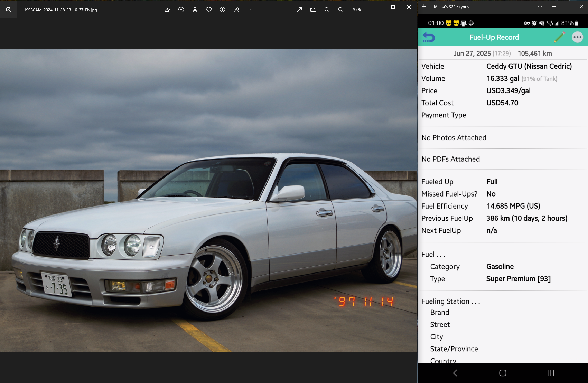
Task: Tap the fuel efficiency 14.685 MPG (US)
Action: tap(513, 206)
